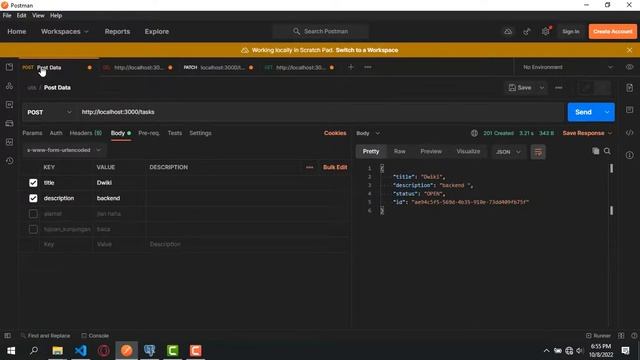Open the request more actions ellipsis
Image resolution: width=640 pixels, height=360 pixels.
pos(558,88)
